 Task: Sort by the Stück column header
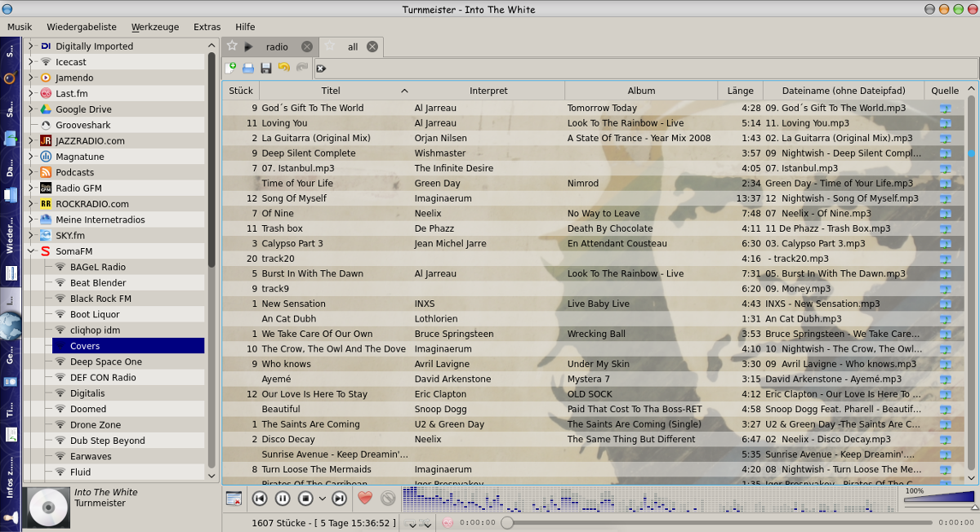pos(241,91)
